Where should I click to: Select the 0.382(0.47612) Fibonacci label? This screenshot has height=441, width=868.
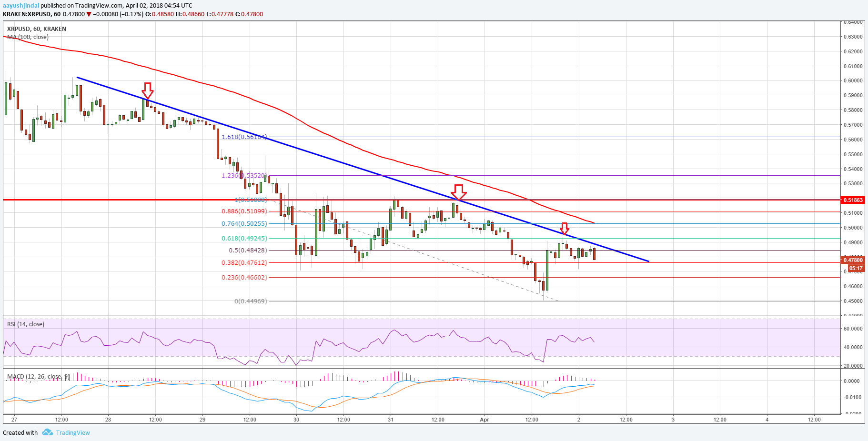[244, 263]
